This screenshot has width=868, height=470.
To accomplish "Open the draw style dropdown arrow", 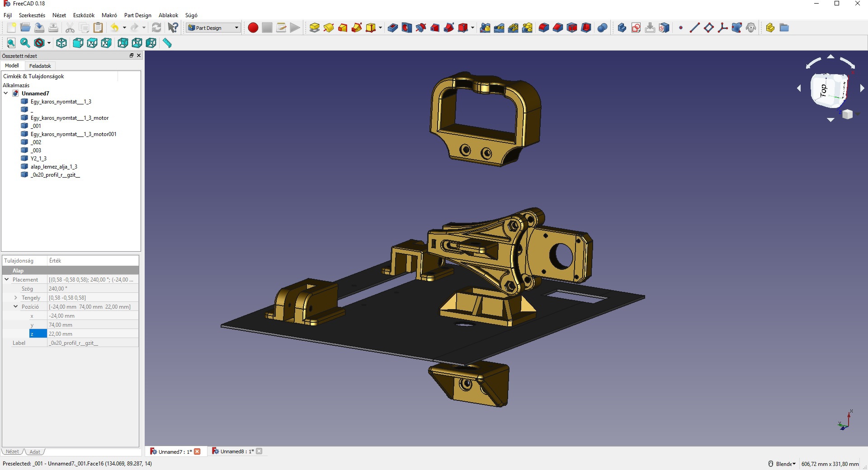I will (49, 43).
